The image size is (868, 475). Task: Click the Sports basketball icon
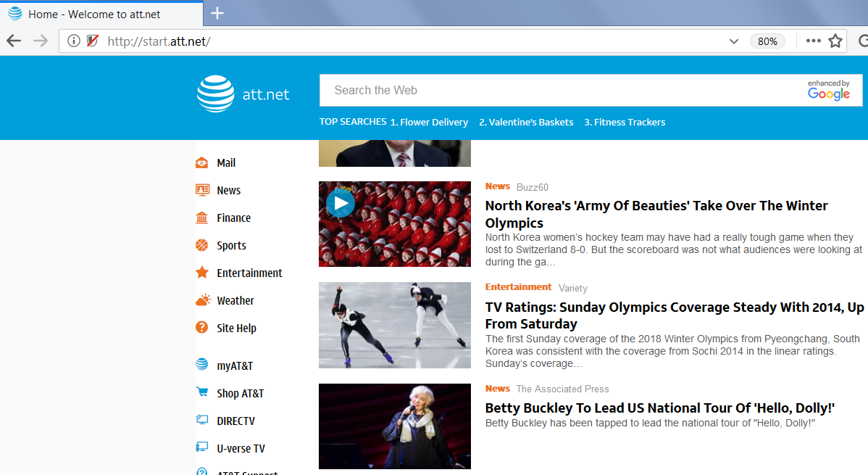(202, 245)
